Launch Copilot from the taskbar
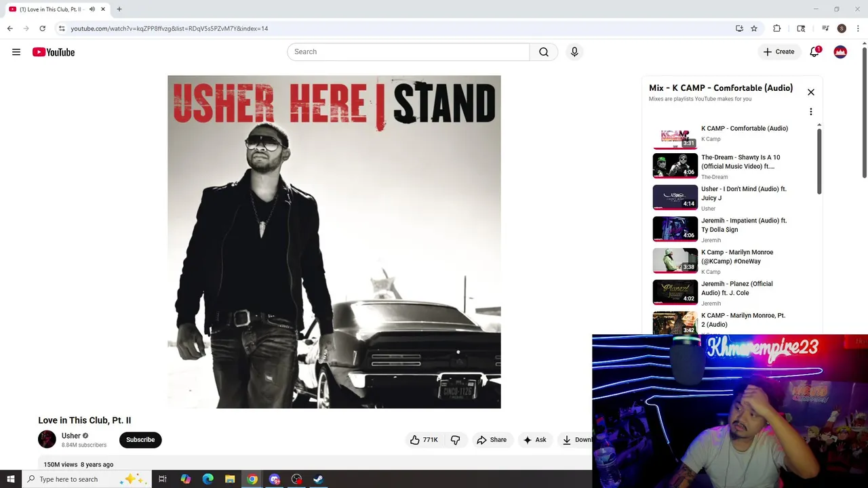This screenshot has width=868, height=488. coord(185,479)
